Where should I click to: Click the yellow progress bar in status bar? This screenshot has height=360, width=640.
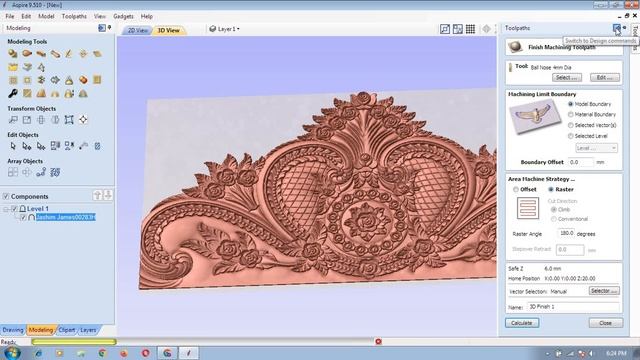[x=73, y=342]
